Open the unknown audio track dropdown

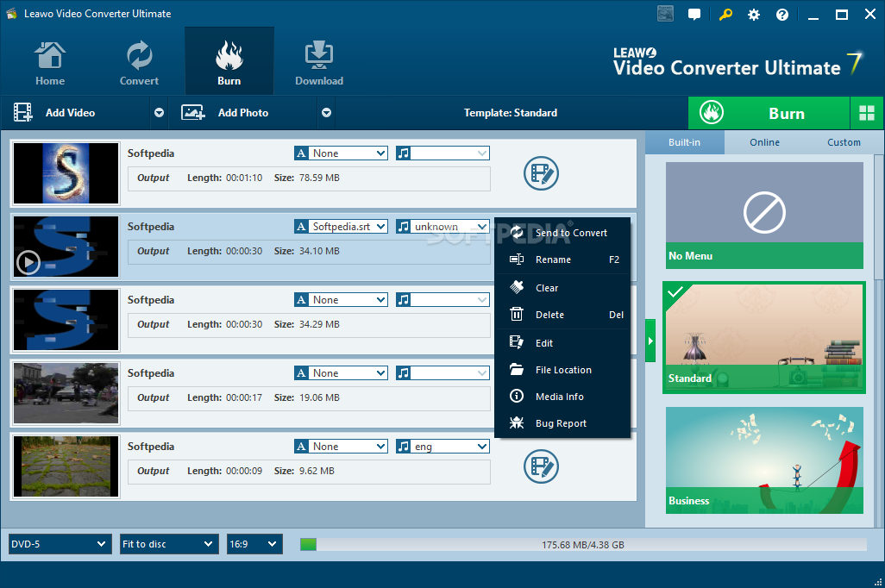click(442, 226)
